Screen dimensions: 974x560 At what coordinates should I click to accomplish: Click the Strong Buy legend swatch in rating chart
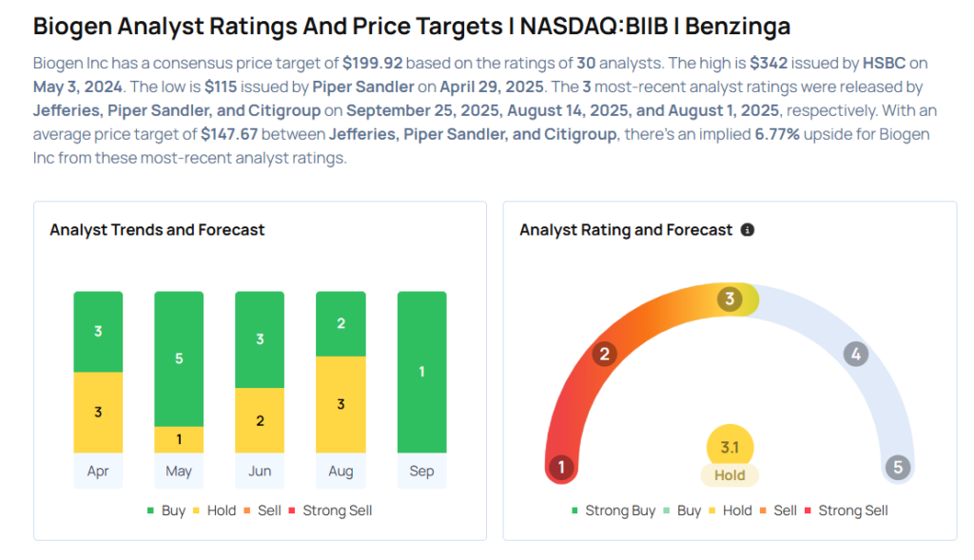pos(575,511)
